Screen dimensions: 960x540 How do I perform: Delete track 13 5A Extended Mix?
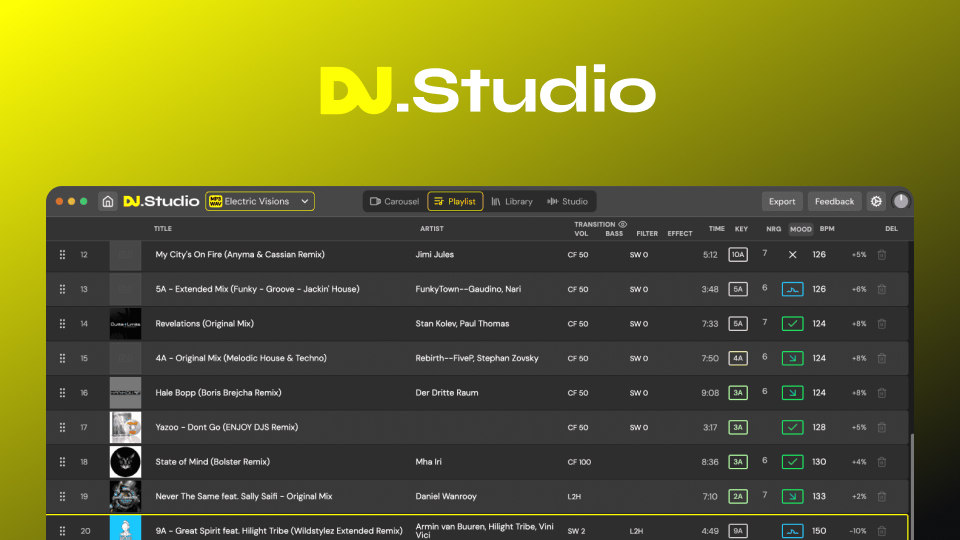pos(882,289)
